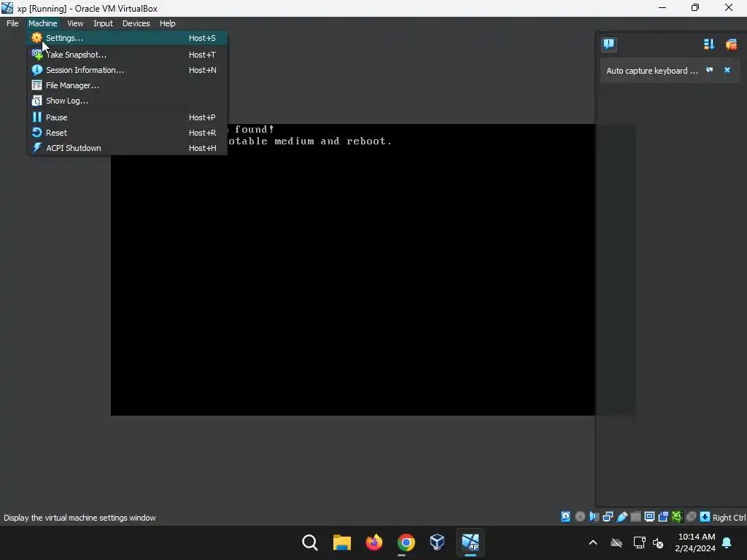Dismiss all finished notifications icon
This screenshot has height=560, width=747.
731,44
